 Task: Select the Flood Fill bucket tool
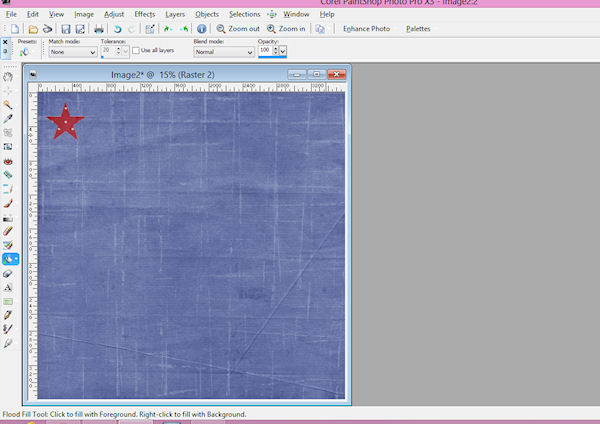[10, 259]
